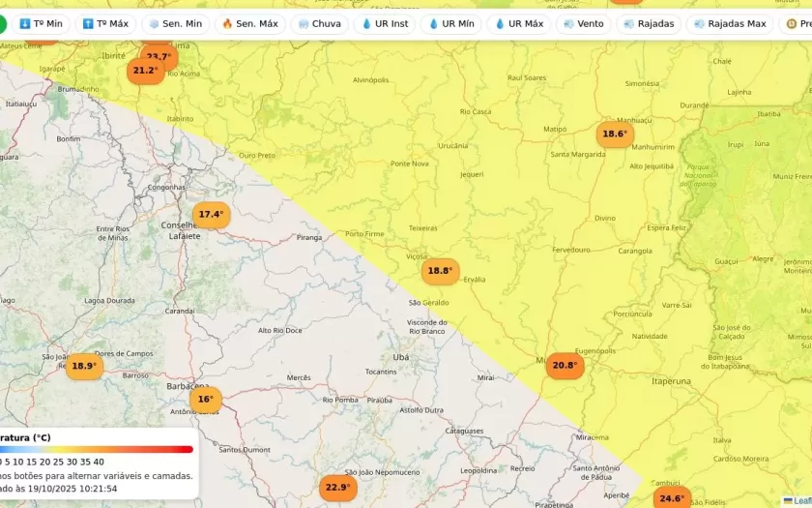Screen dimensions: 812x508
Task: Choose the UR Mín humidity option
Action: click(x=450, y=23)
